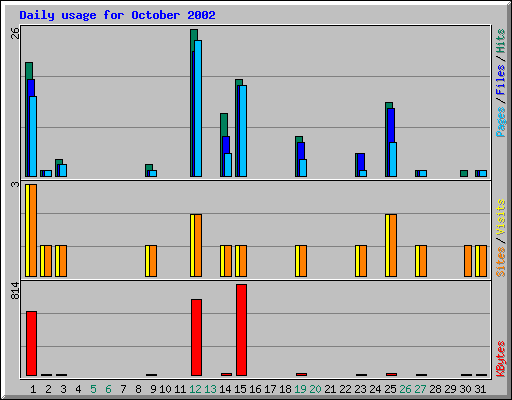Click green weekend day label '6'

click(108, 389)
